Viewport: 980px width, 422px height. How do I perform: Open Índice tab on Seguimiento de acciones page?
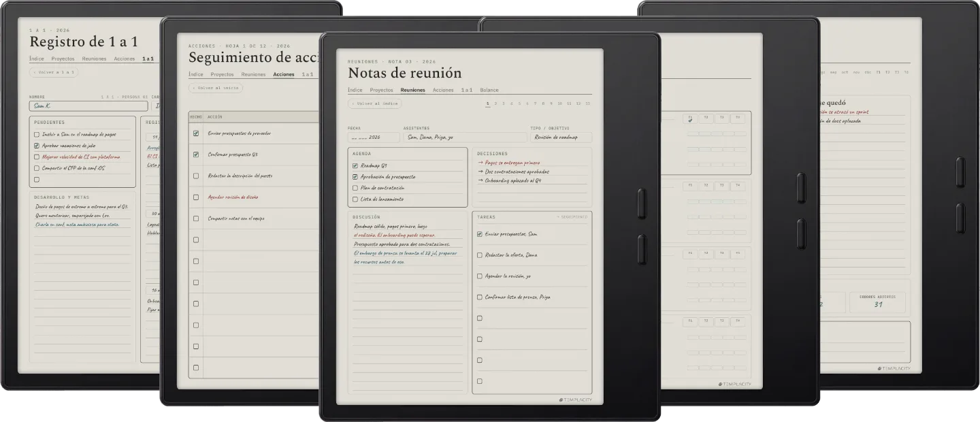[196, 74]
